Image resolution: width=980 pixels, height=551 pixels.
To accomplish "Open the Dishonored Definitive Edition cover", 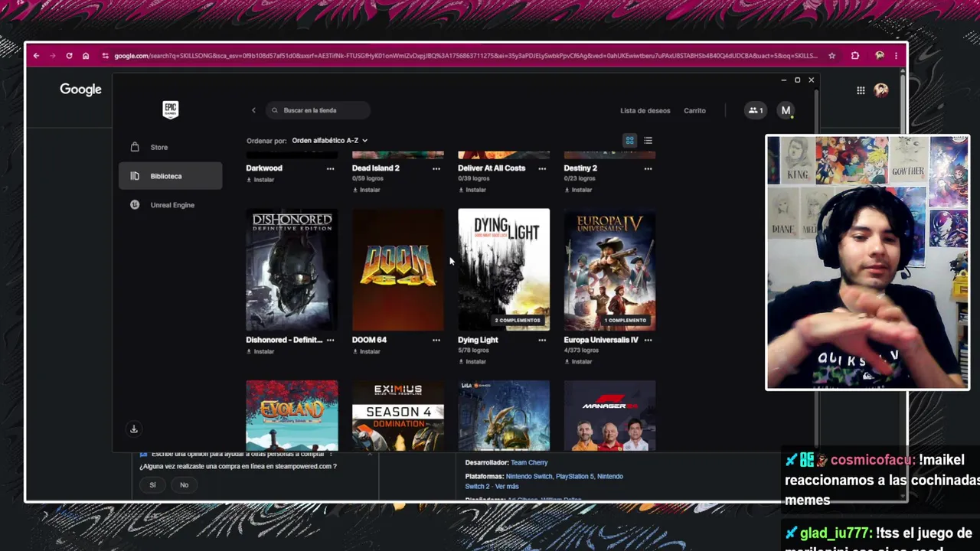I will tap(292, 269).
